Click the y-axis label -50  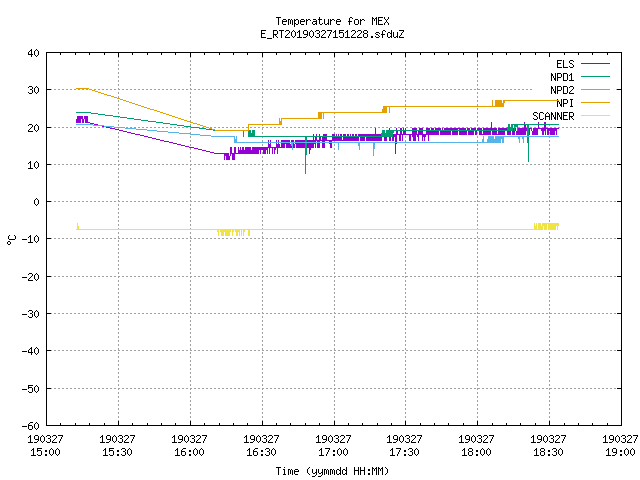tap(31, 389)
